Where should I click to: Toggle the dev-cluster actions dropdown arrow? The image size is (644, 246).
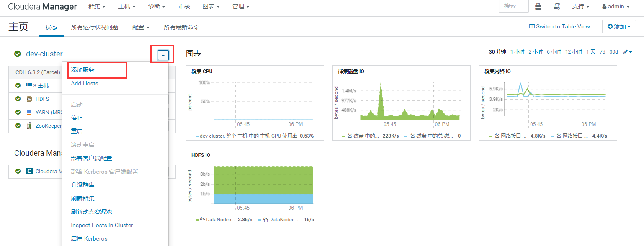163,55
